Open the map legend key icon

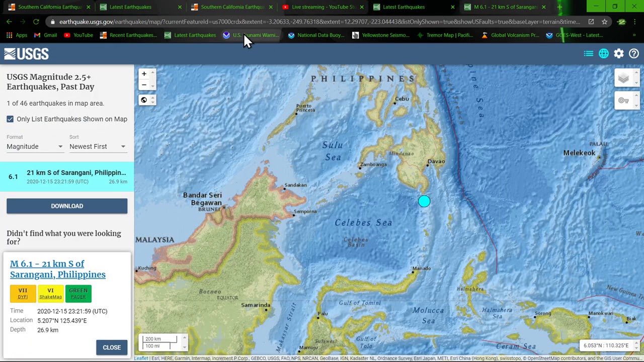pos(623,101)
